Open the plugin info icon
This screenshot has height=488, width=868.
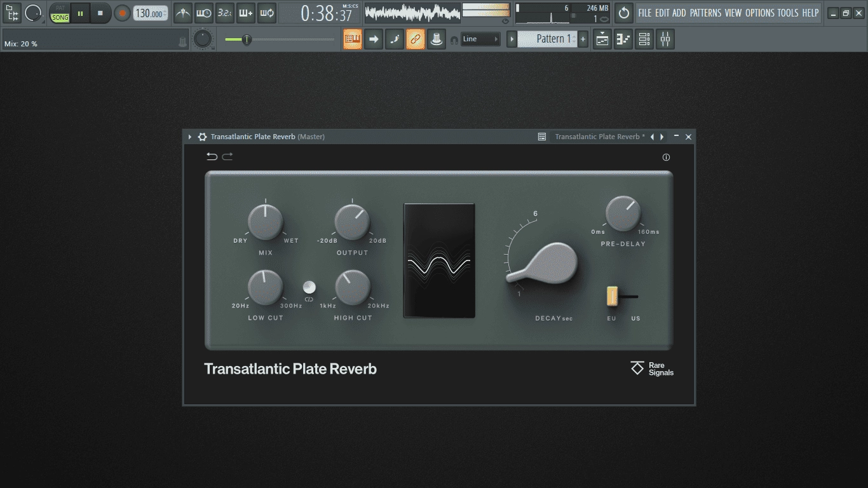[666, 158]
